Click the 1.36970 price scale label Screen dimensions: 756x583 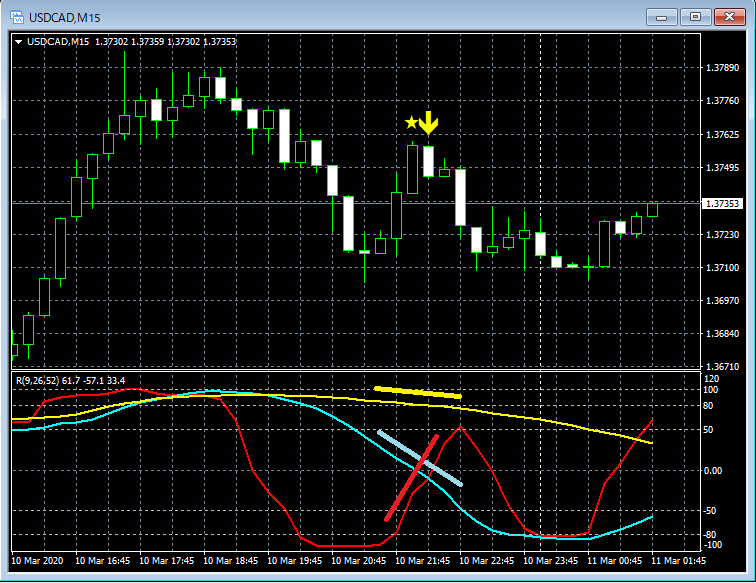pyautogui.click(x=722, y=301)
